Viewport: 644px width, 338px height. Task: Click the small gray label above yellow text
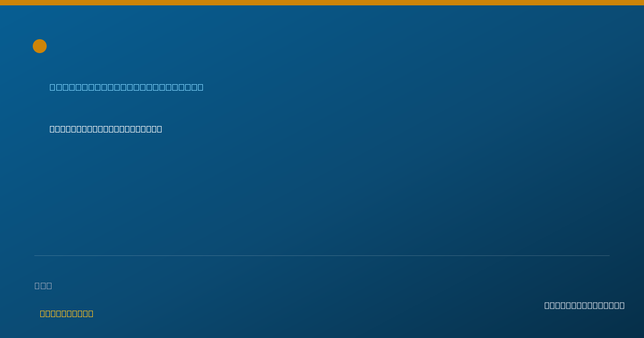[43, 285]
